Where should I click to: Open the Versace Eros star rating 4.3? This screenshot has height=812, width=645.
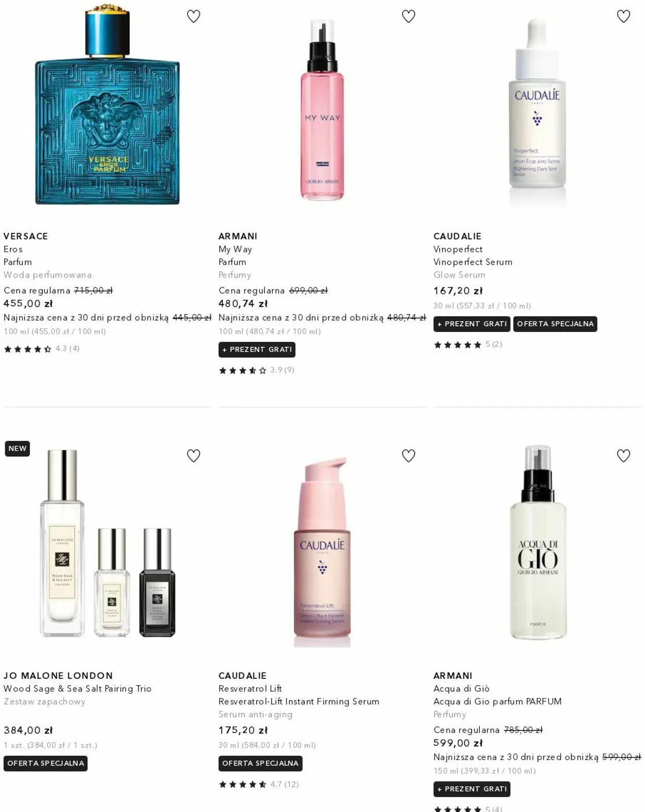[42, 349]
